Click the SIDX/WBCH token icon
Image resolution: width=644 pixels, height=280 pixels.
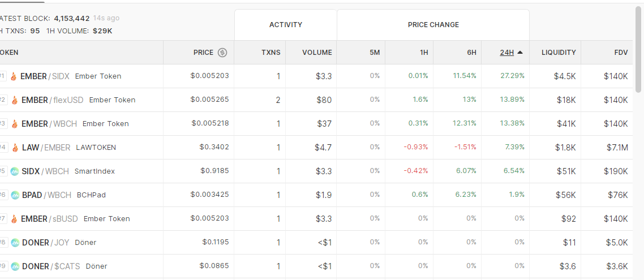pos(15,171)
